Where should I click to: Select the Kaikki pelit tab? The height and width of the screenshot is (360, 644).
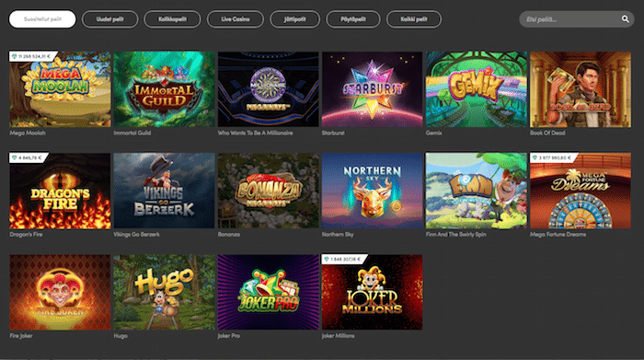414,19
